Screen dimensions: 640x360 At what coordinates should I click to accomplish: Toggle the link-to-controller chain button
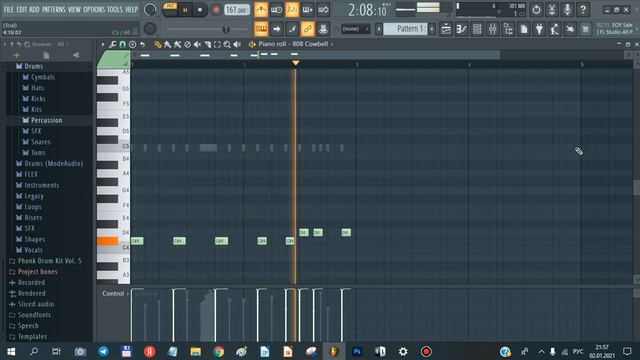click(307, 29)
